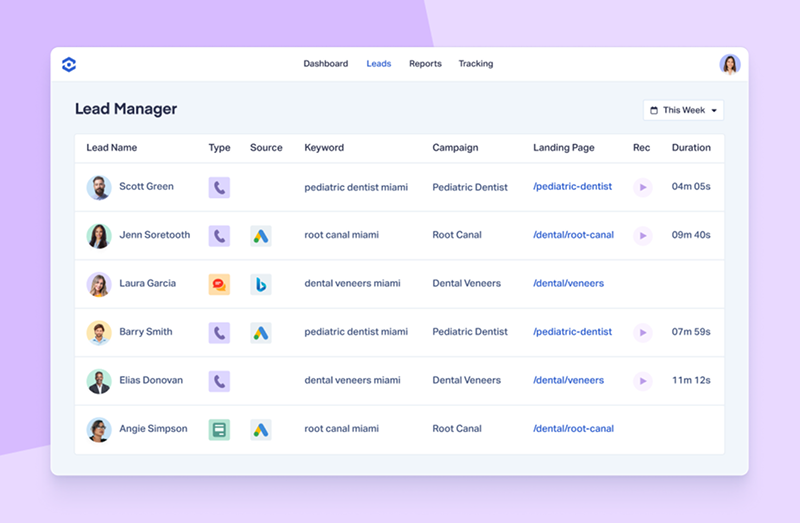Open /pediatric-dentist link in Barry Smith row

click(572, 332)
